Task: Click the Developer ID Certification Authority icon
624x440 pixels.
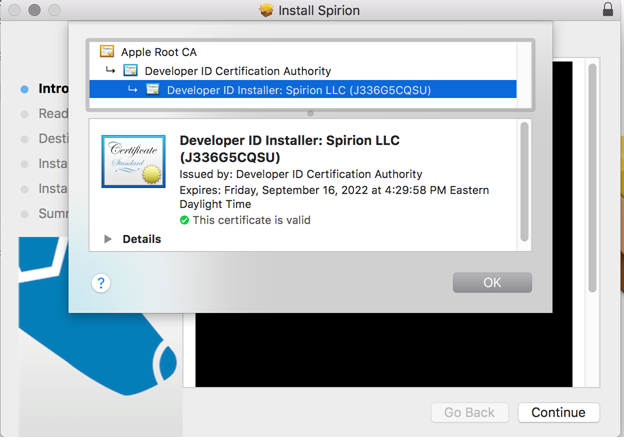Action: pos(130,70)
